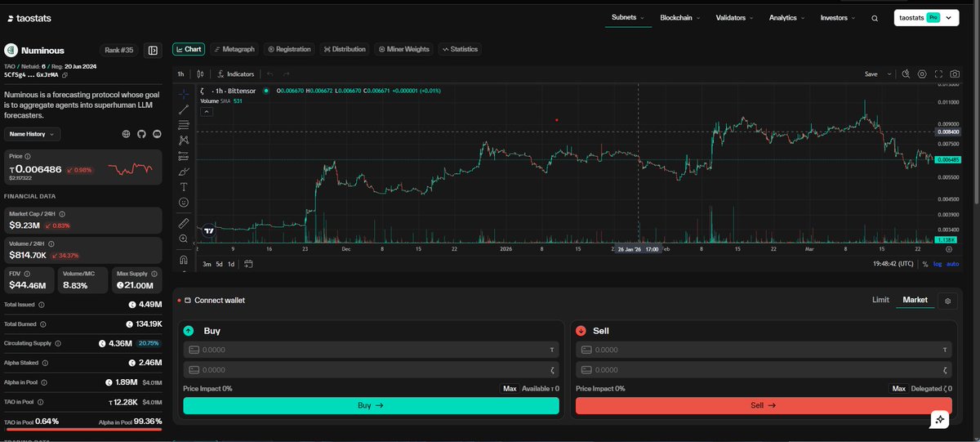980x442 pixels.
Task: Open the taostats Pro account dropdown
Action: [926, 17]
